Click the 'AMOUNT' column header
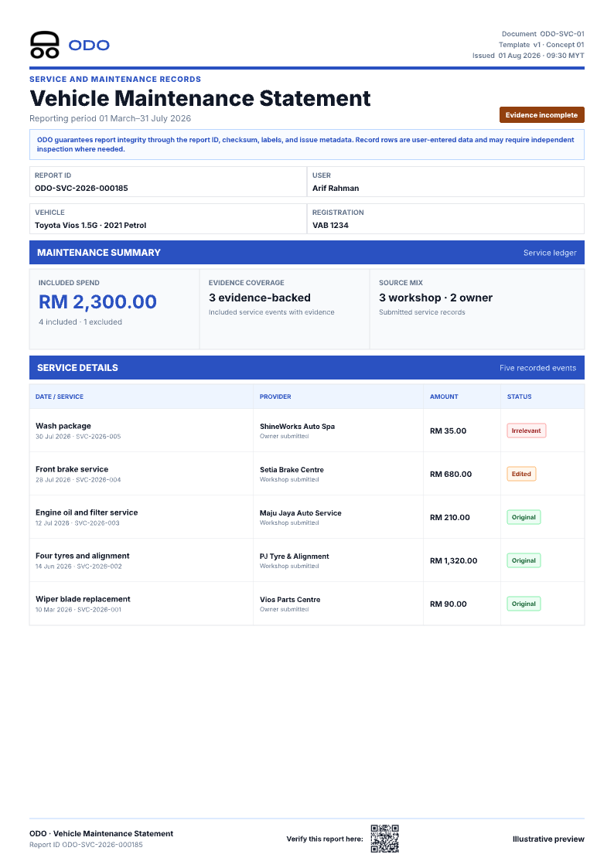Viewport: 614px width, 868px height. pos(444,397)
